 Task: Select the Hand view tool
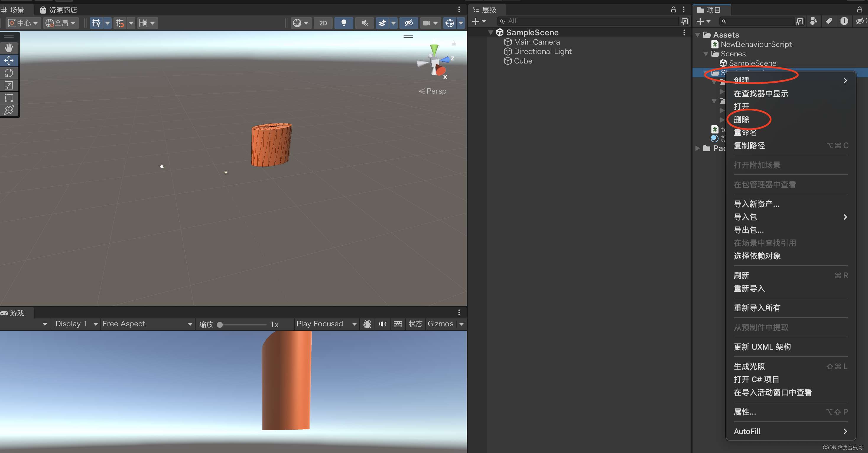tap(9, 48)
